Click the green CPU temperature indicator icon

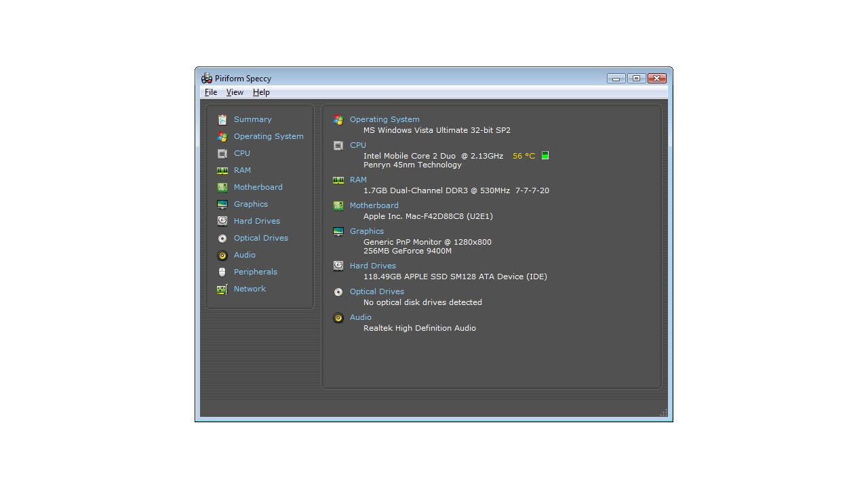[x=545, y=155]
